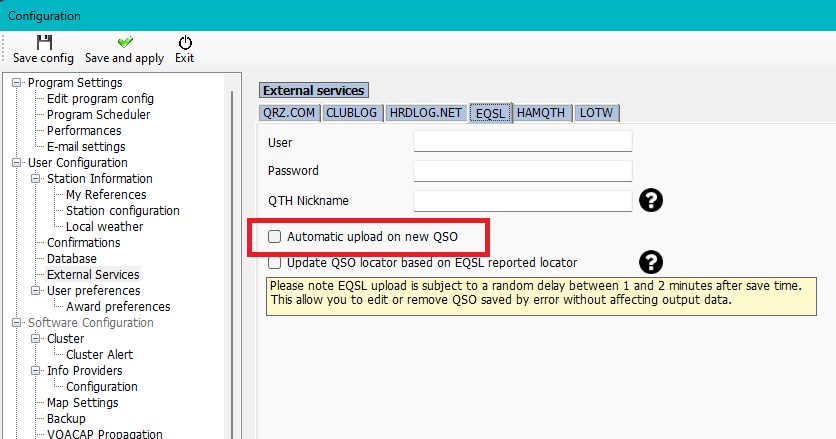Enable Update QSO locator based on EQSL checkbox

pos(274,262)
